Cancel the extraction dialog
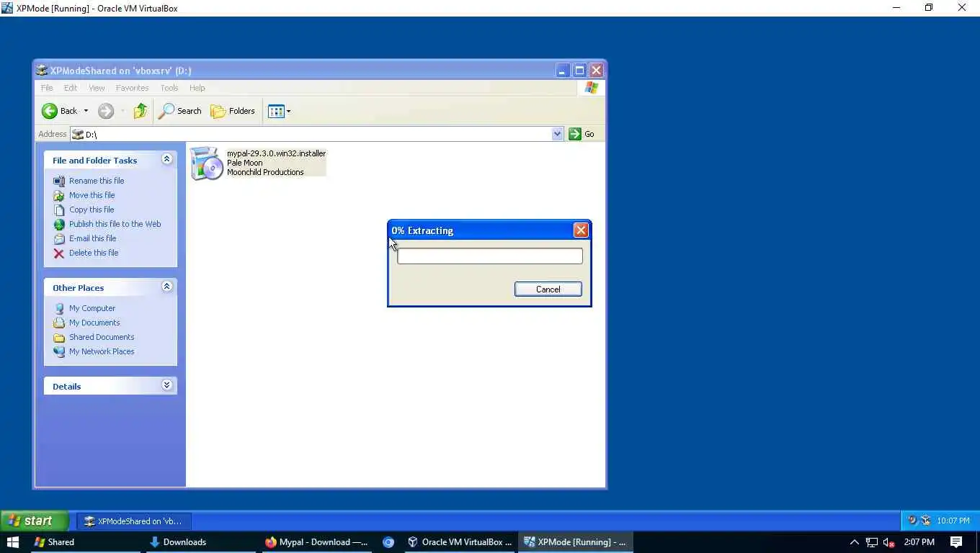Image resolution: width=980 pixels, height=553 pixels. tap(548, 289)
